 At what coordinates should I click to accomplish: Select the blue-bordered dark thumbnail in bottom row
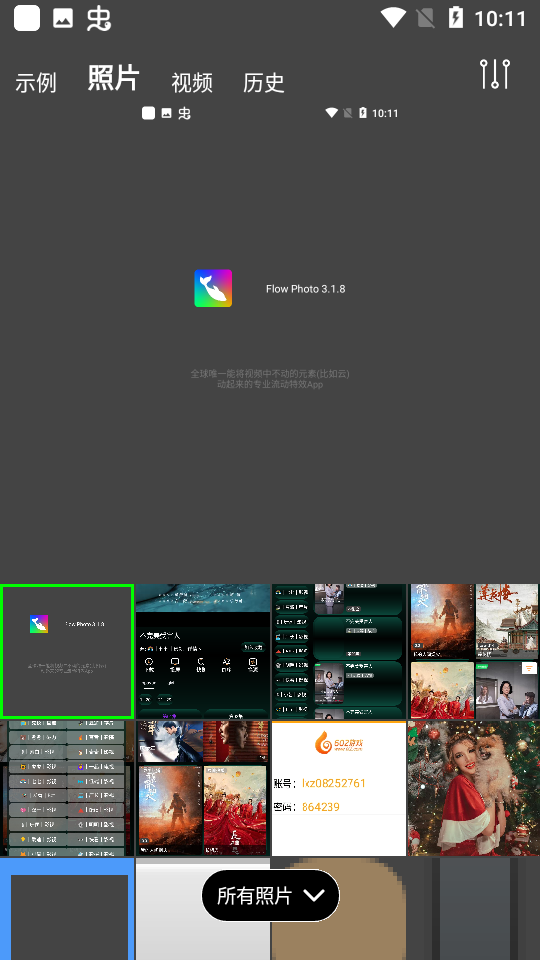pos(67,909)
